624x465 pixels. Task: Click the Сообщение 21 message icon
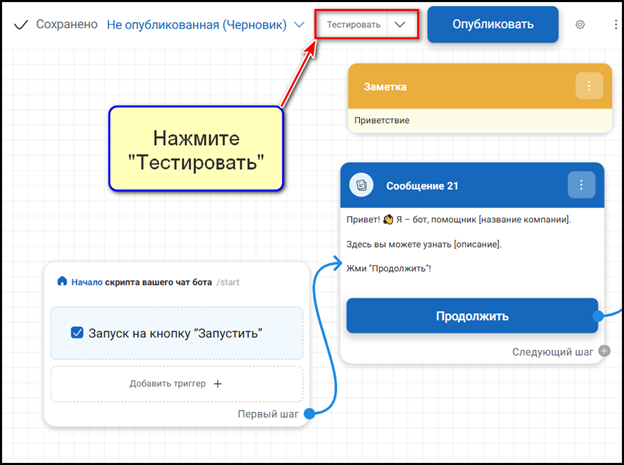point(360,185)
